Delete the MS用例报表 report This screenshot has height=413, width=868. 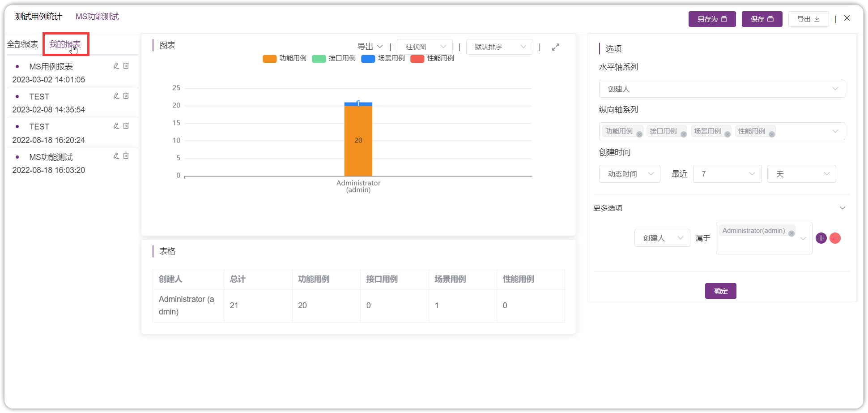(126, 66)
